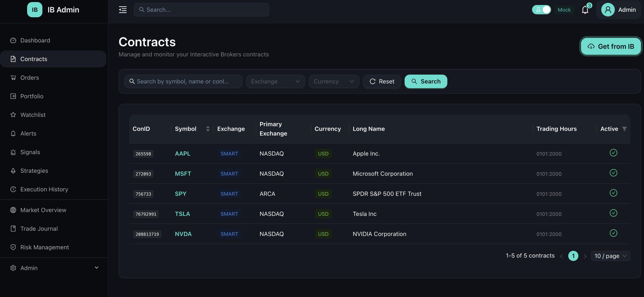Viewport: 644px width, 297px height.
Task: Click the Alerts bell icon in sidebar
Action: [13, 133]
